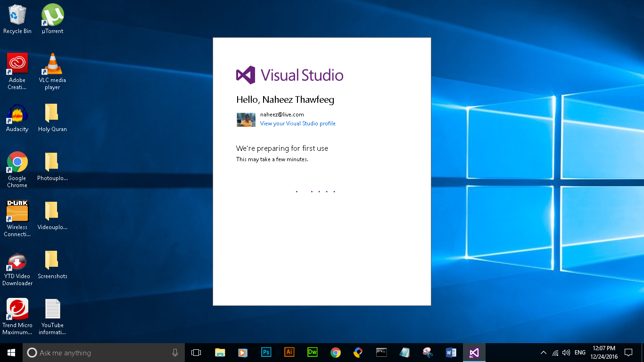
Task: Click the Hello, Naheez Thawfeeg greeting
Action: click(x=285, y=99)
